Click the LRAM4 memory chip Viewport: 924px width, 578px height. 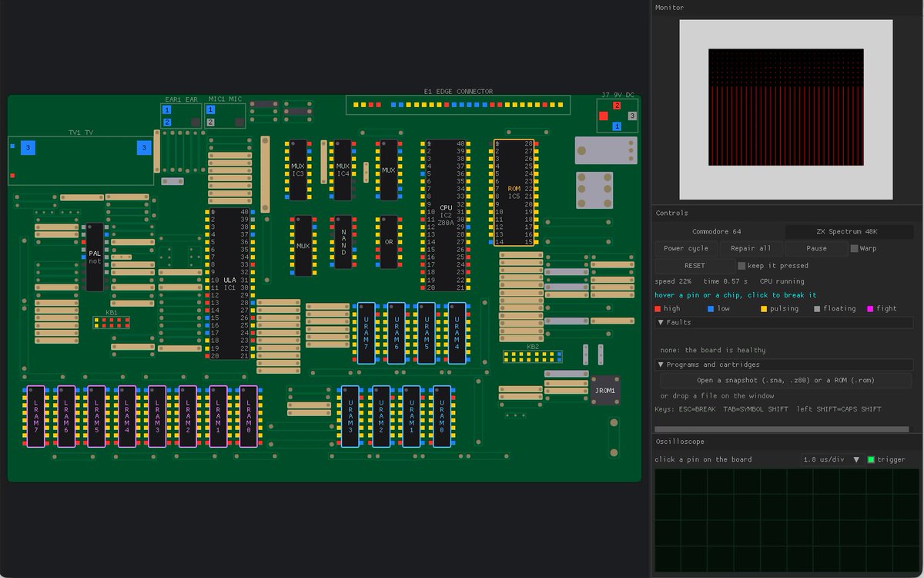pyautogui.click(x=127, y=416)
